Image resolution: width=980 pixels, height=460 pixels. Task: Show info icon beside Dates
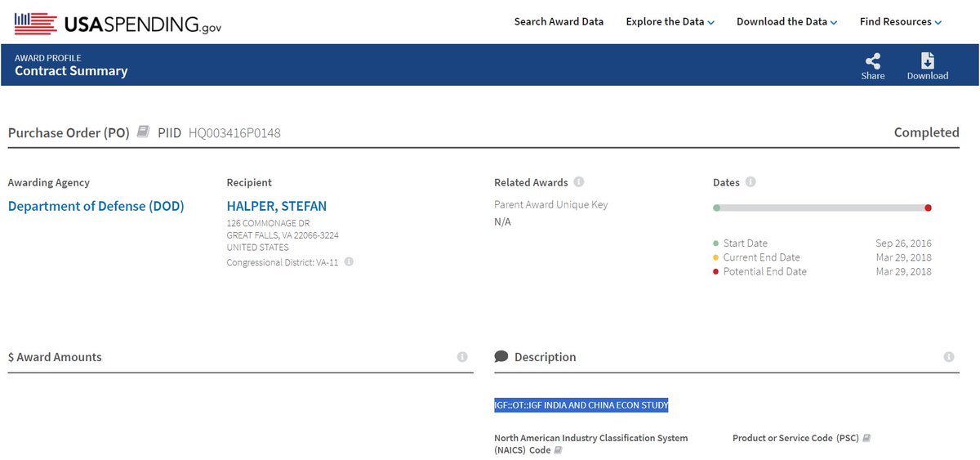pos(751,182)
